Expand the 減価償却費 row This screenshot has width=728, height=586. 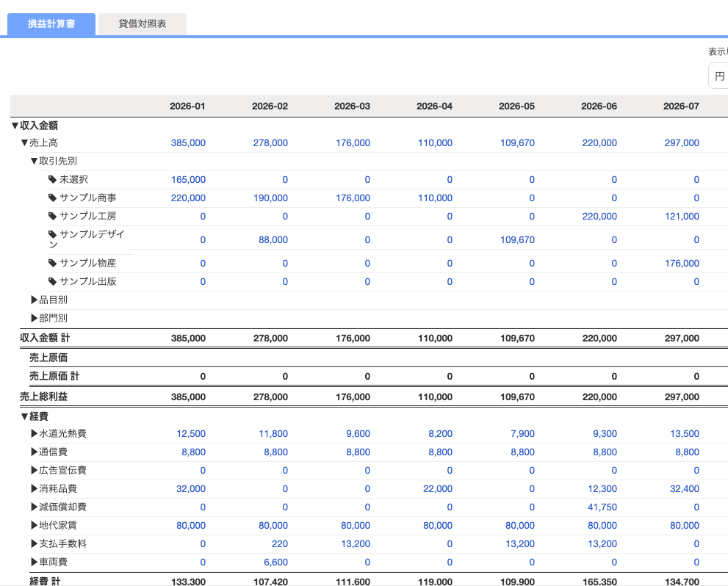pyautogui.click(x=34, y=507)
